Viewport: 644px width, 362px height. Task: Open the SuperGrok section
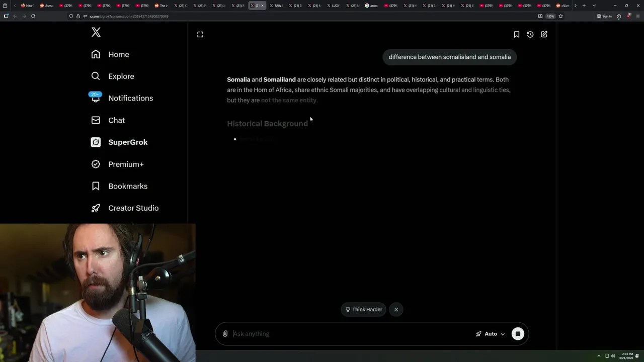pyautogui.click(x=119, y=142)
